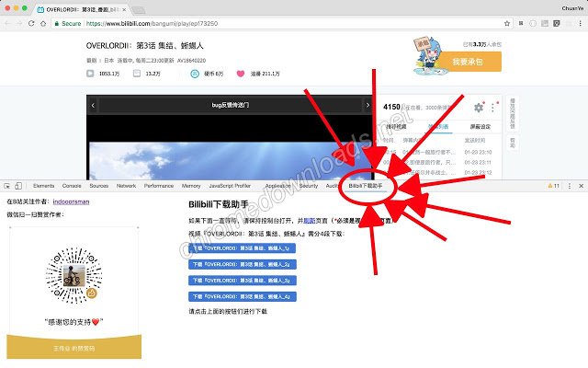Bookmark the page with the star icon

tap(507, 23)
